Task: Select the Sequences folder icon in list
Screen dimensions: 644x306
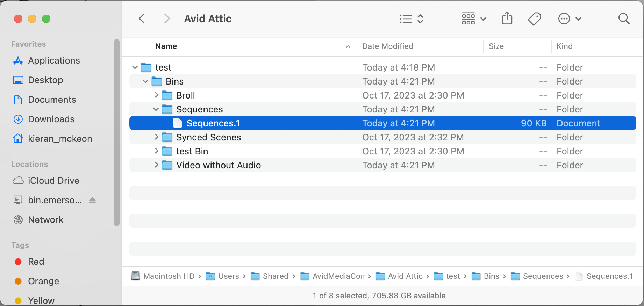Action: click(167, 109)
